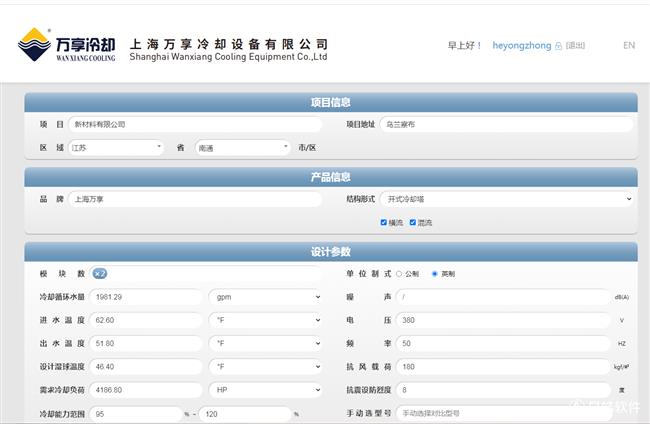Click the lock icon beside the username
Screen dimensions: 650x424
pos(559,46)
